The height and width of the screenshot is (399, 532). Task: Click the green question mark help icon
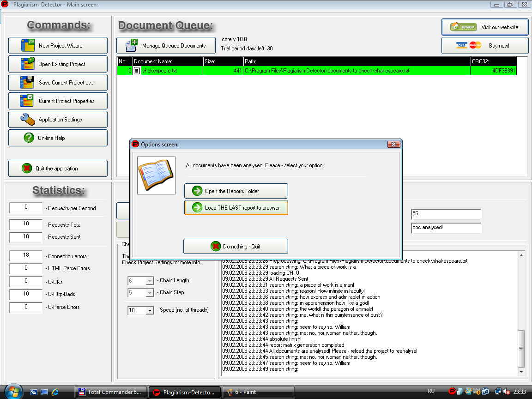[29, 138]
